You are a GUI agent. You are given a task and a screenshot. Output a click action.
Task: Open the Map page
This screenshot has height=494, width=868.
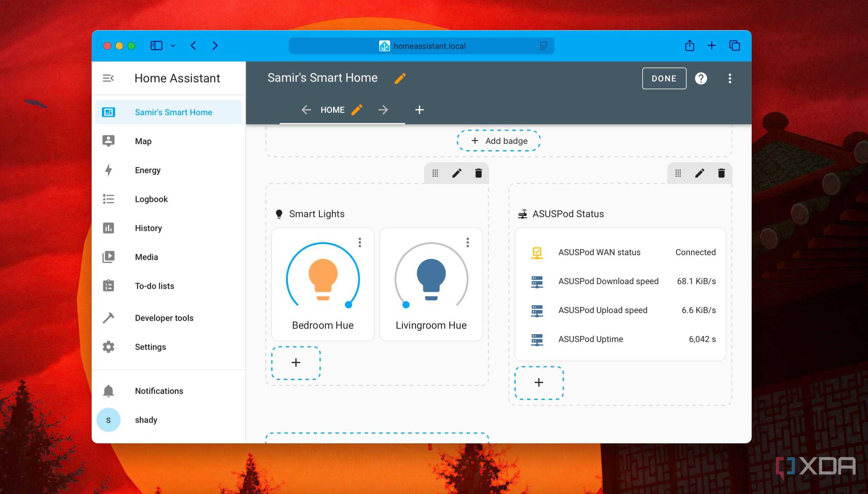[x=169, y=141]
